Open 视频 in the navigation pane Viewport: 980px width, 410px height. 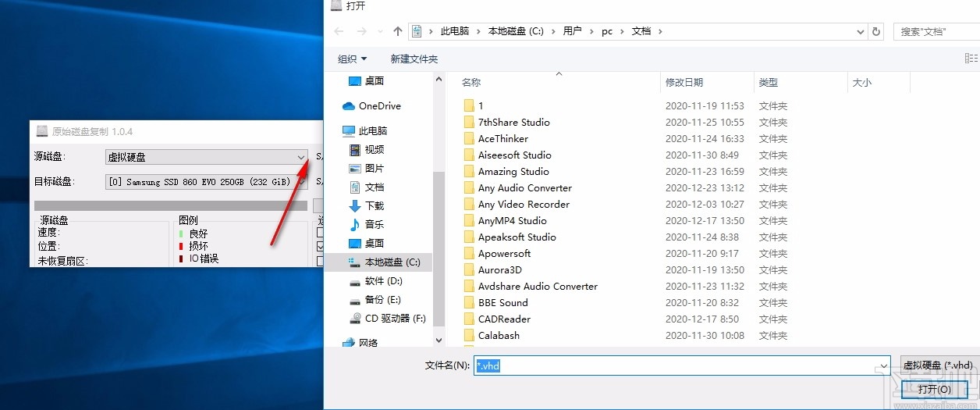click(367, 149)
